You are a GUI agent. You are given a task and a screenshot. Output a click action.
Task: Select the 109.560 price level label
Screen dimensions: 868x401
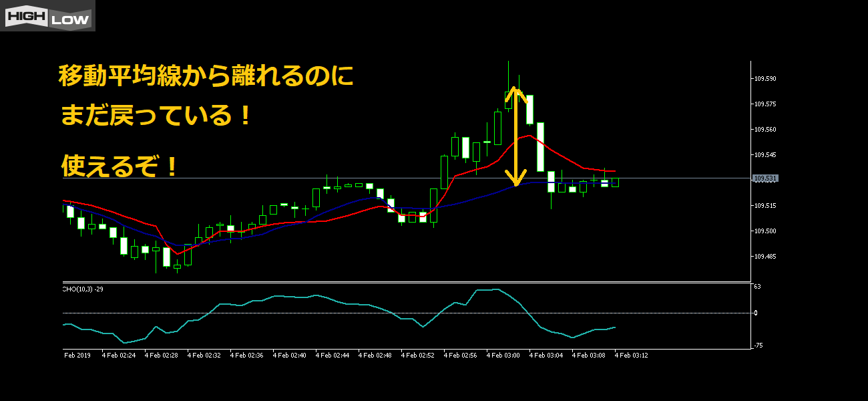[x=765, y=130]
